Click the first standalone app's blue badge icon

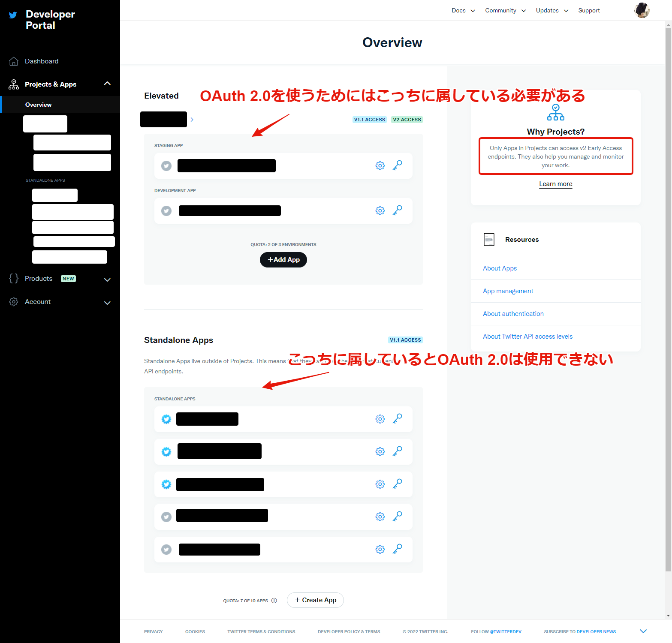coord(166,419)
